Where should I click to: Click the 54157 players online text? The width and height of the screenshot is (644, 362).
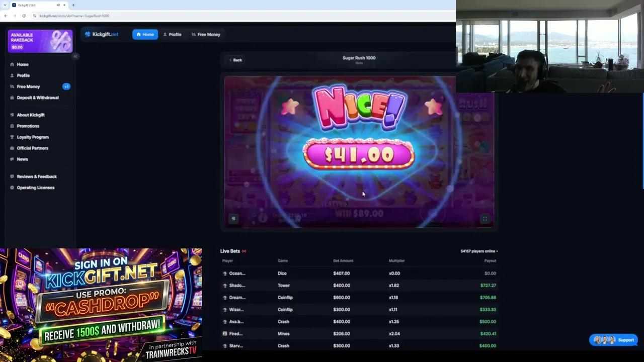pyautogui.click(x=478, y=251)
